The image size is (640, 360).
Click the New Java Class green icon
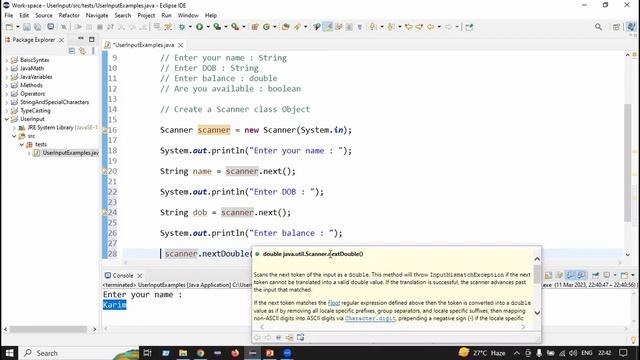tap(267, 27)
